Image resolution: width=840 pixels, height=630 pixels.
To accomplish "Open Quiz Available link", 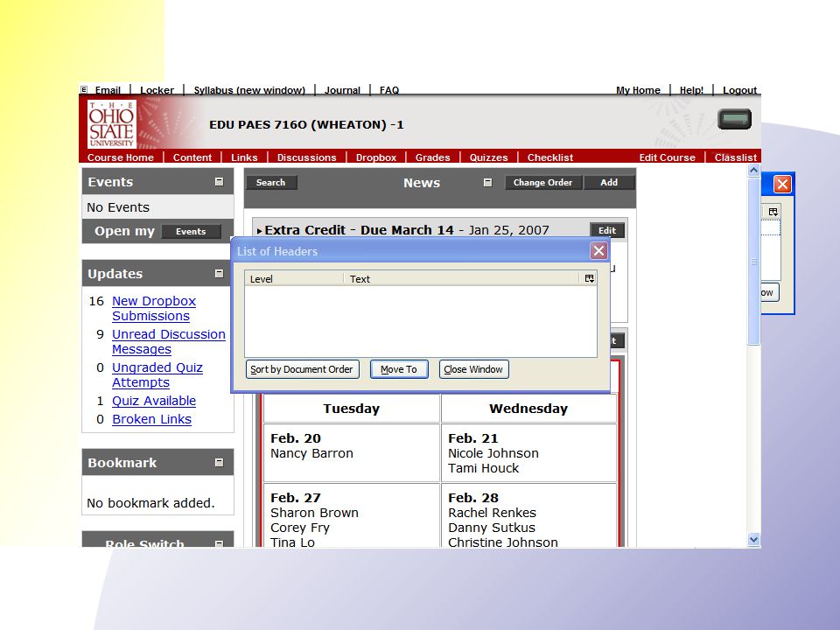I will pos(154,401).
